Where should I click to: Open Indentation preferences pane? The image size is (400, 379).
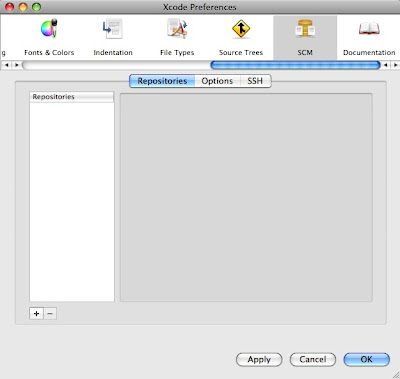[x=113, y=37]
